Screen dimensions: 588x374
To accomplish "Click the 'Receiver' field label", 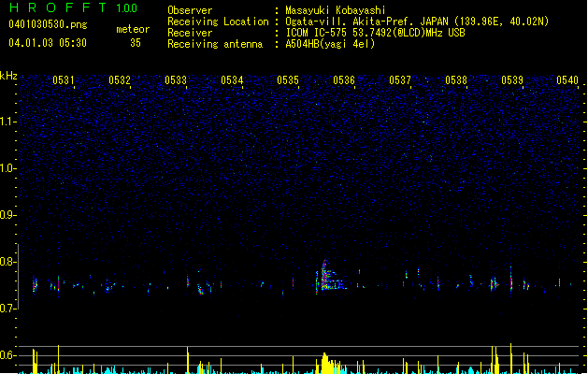I will click(190, 33).
